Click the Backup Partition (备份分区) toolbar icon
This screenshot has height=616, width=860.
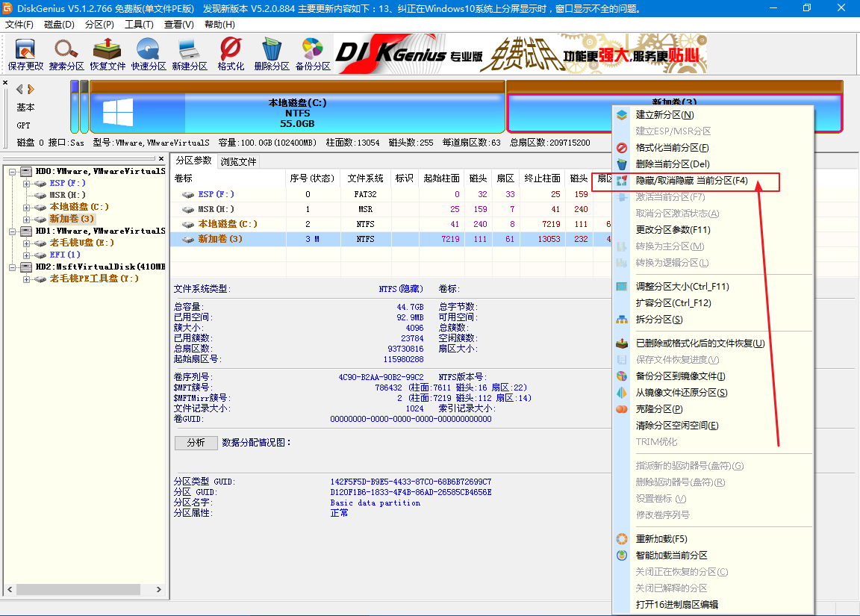click(x=313, y=55)
